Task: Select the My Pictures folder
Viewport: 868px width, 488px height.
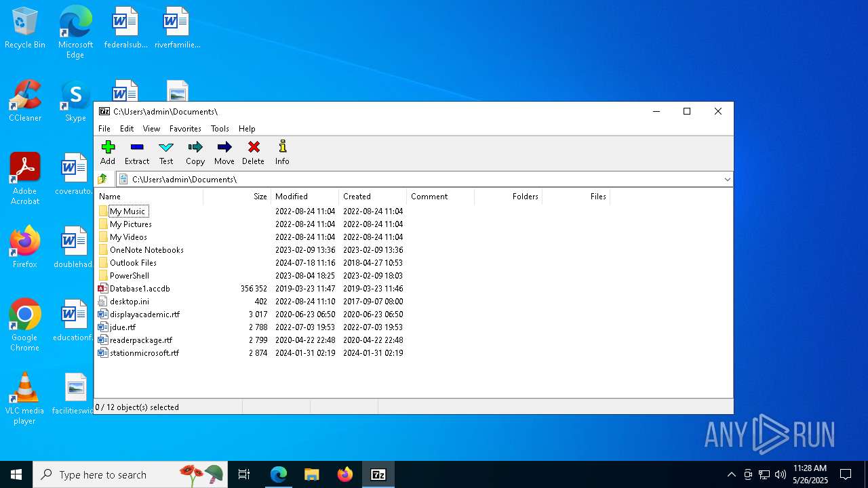Action: pyautogui.click(x=131, y=224)
